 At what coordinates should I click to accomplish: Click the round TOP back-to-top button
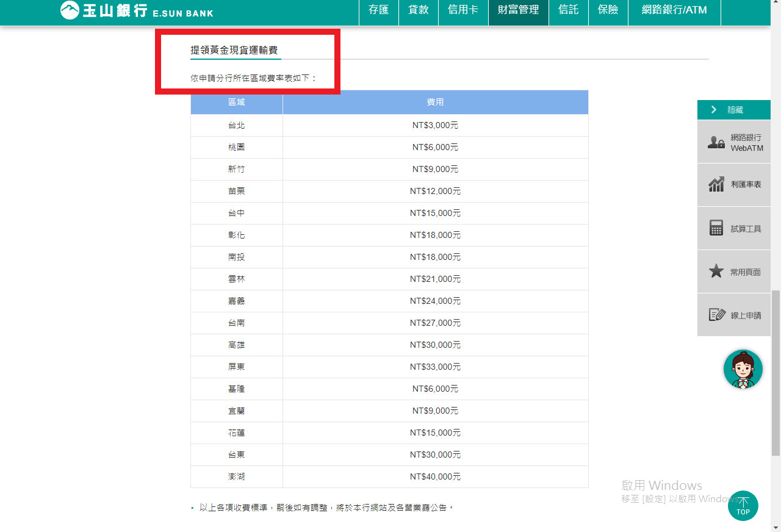(x=743, y=506)
